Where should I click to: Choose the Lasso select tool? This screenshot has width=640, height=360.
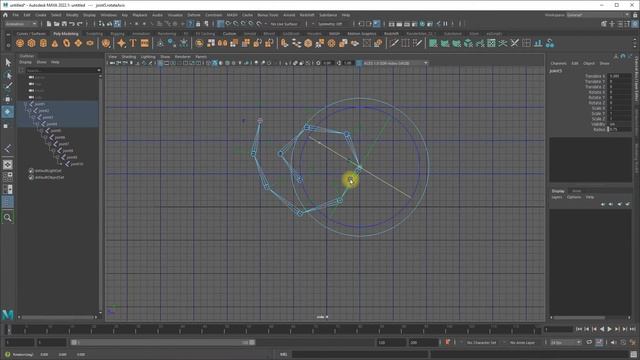coord(8,75)
